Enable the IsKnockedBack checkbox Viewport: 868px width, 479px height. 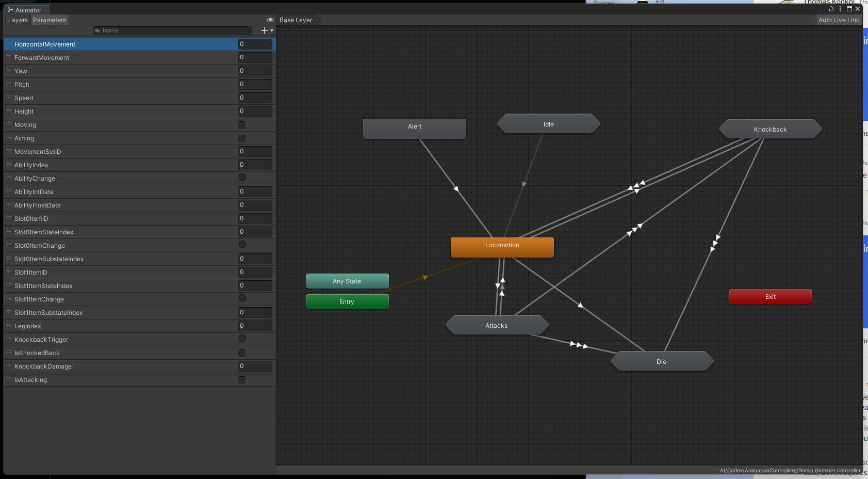click(242, 353)
